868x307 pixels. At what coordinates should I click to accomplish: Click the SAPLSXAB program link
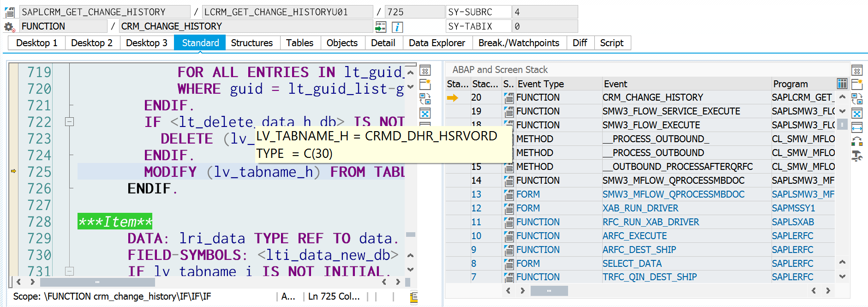pyautogui.click(x=793, y=222)
